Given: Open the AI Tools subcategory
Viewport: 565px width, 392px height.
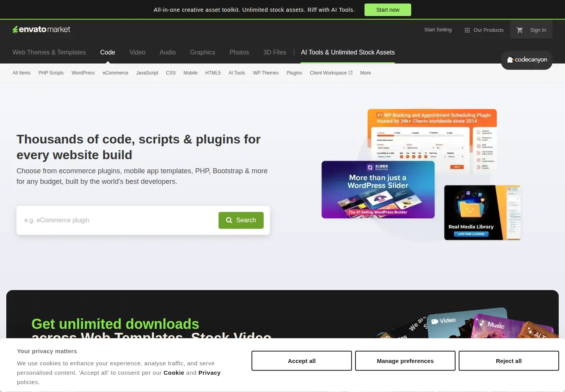Looking at the screenshot, I should pyautogui.click(x=237, y=73).
